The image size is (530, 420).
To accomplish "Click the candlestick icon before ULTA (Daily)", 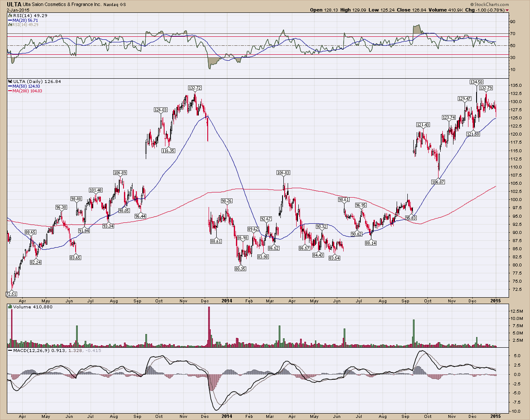I will (x=10, y=81).
